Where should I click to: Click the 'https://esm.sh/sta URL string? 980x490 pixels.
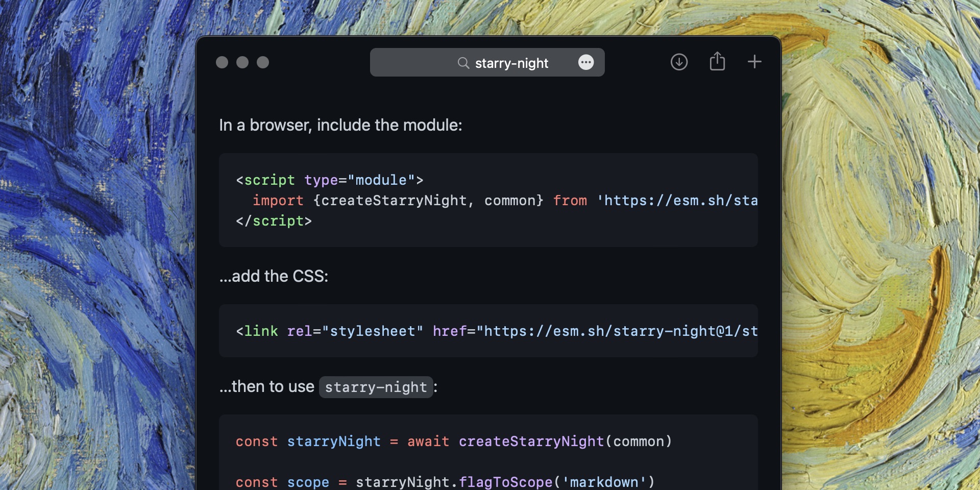677,201
